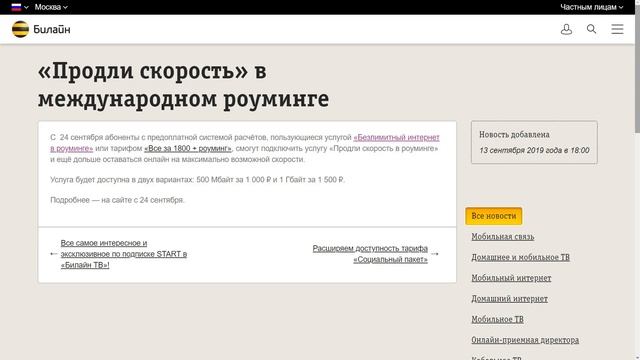The height and width of the screenshot is (360, 640).
Task: Expand the Москва city dropdown
Action: coord(51,7)
